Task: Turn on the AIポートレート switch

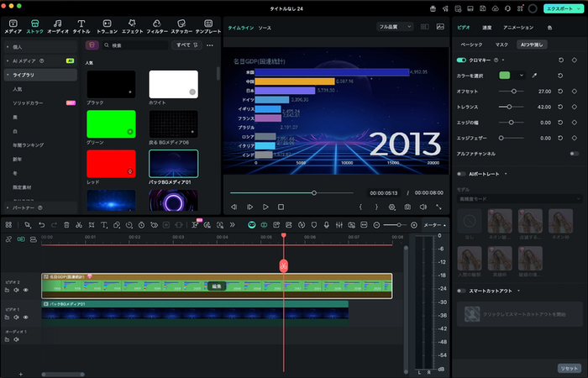Action: coord(461,174)
